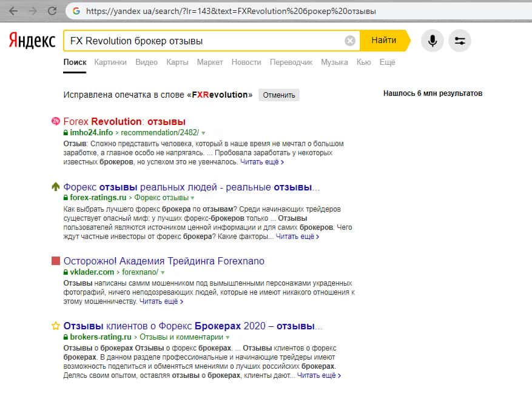532x393 pixels.
Task: Reload the page with the refresh icon
Action: (52, 11)
